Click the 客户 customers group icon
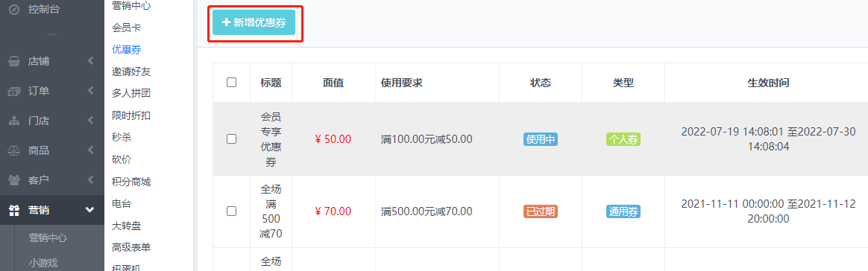 pos(14,180)
